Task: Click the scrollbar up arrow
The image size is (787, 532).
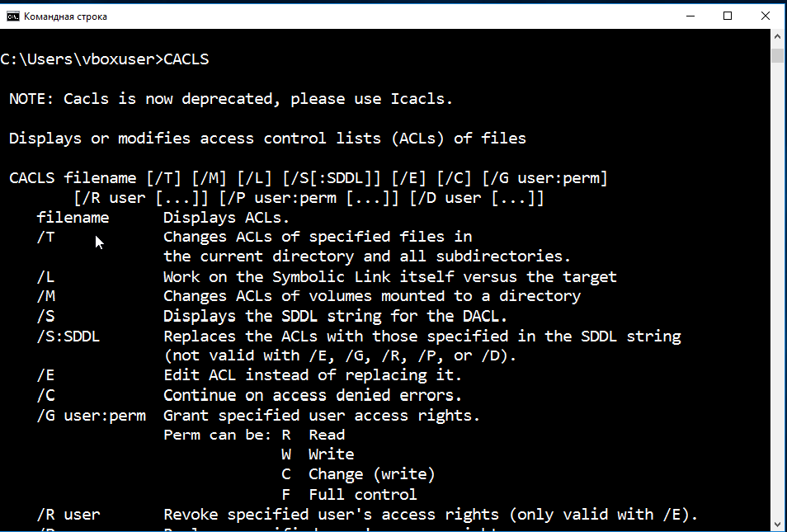Action: [777, 36]
